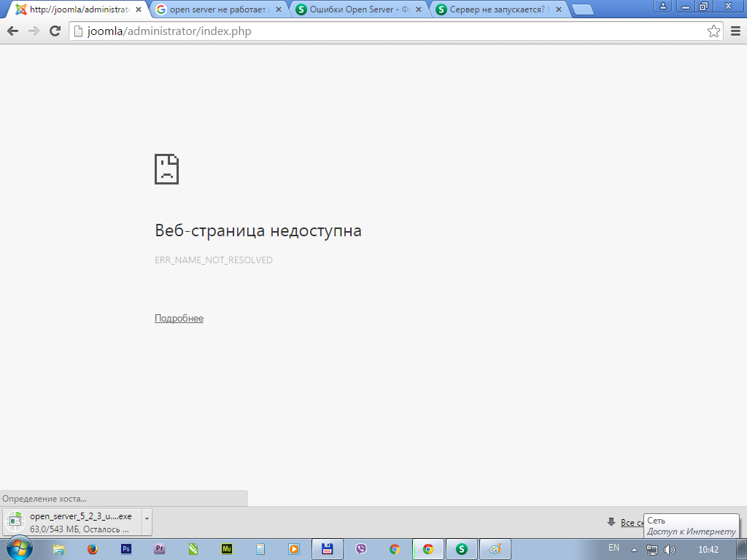
Task: Click the volume speaker tray icon
Action: [670, 549]
